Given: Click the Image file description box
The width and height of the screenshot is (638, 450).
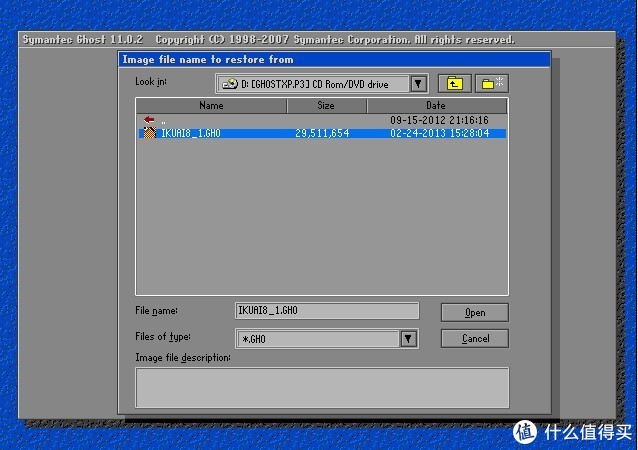Looking at the screenshot, I should pyautogui.click(x=322, y=387).
